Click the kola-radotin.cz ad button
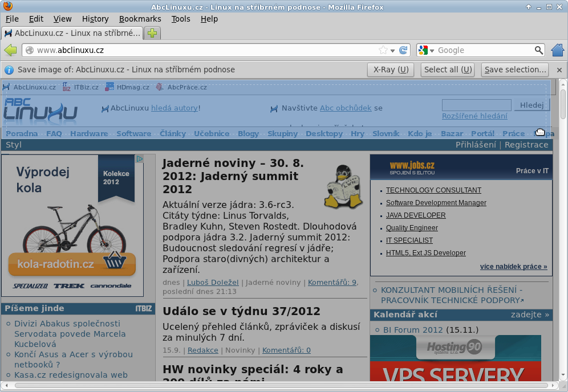568x392 pixels. 72,264
